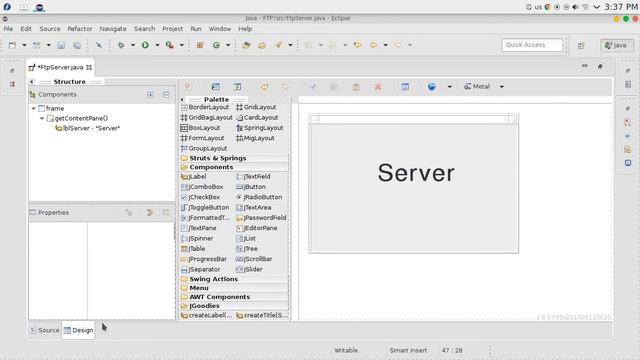
Task: Click the Save icon in toolbar
Action: point(61,45)
